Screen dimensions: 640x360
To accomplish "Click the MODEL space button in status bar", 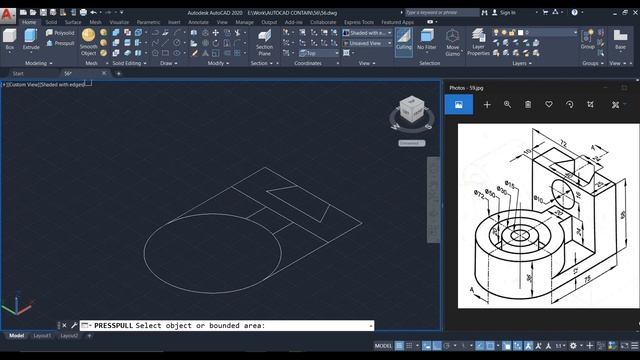I will point(383,346).
